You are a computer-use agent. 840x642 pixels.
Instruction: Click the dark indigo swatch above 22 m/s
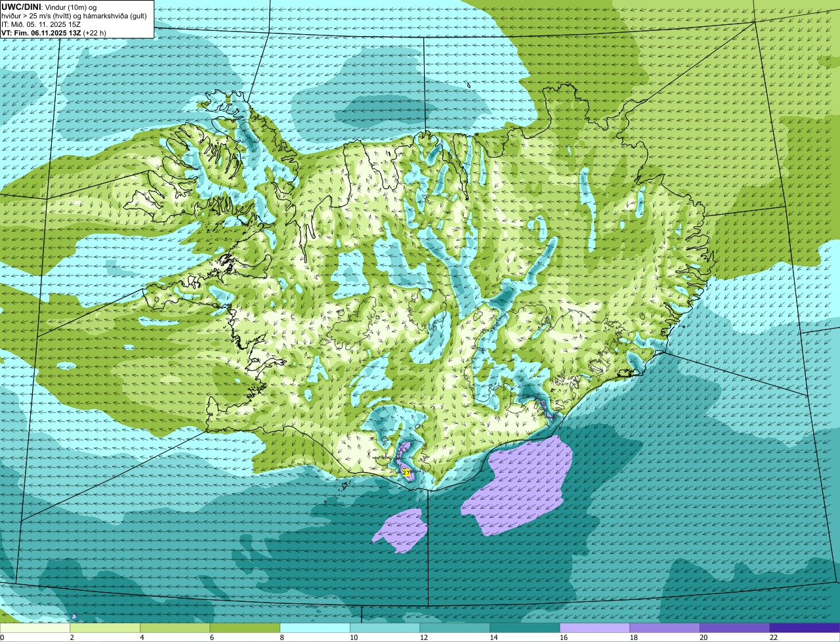[805, 628]
